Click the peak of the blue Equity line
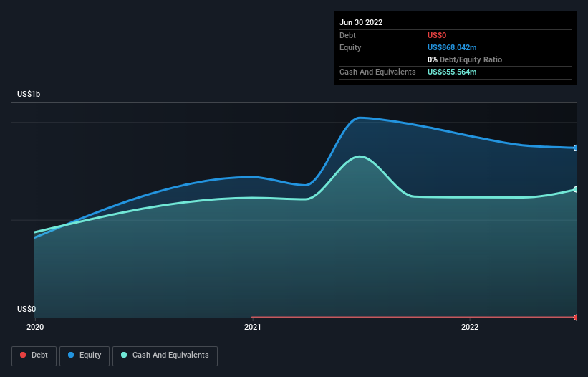 click(360, 118)
